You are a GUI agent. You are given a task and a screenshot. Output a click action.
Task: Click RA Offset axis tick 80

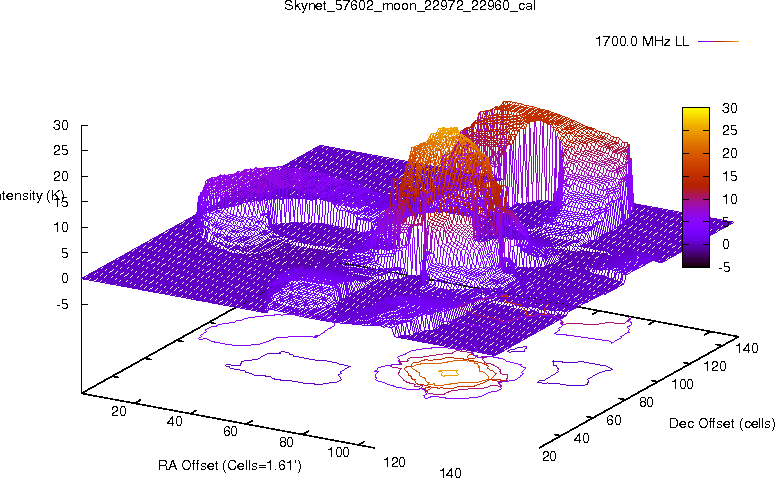[x=286, y=442]
